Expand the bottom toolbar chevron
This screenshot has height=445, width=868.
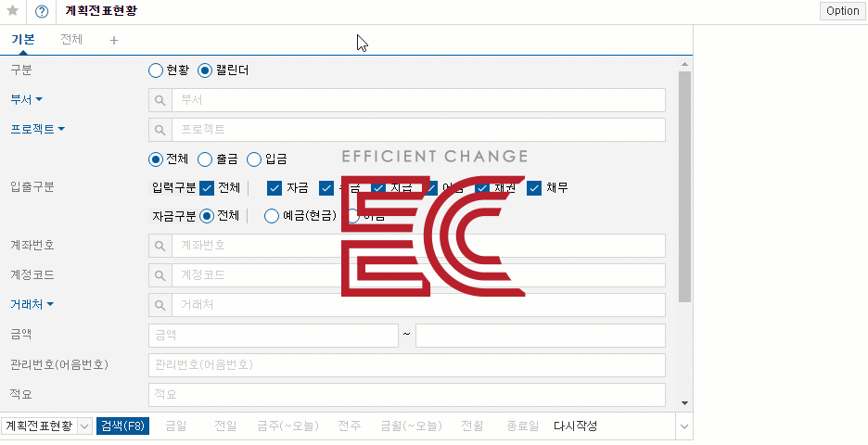coord(684,426)
